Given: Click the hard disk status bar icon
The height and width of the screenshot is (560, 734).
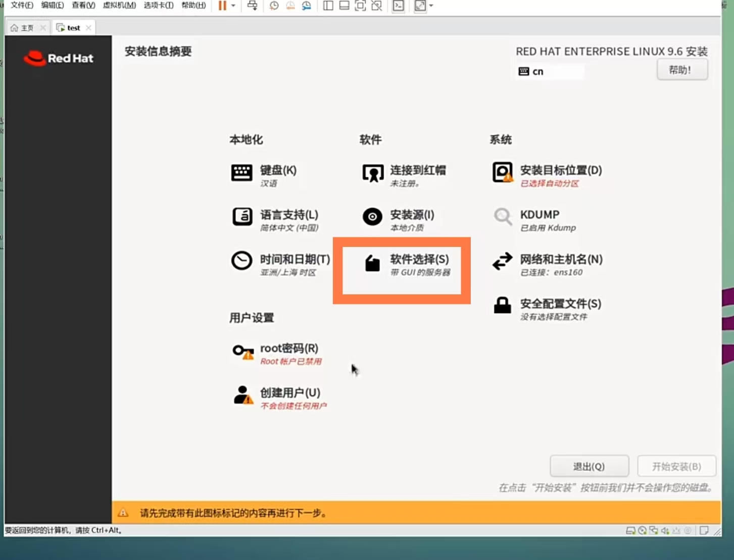Looking at the screenshot, I should 630,531.
